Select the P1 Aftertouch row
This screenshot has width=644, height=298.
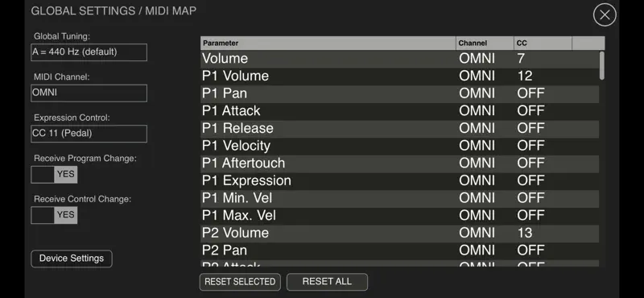399,163
